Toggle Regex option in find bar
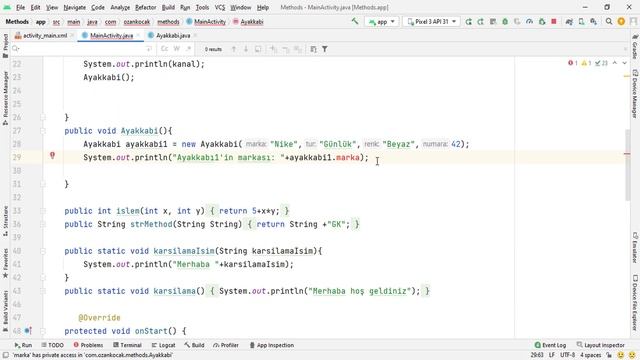This screenshot has height=360, width=640. pyautogui.click(x=188, y=49)
